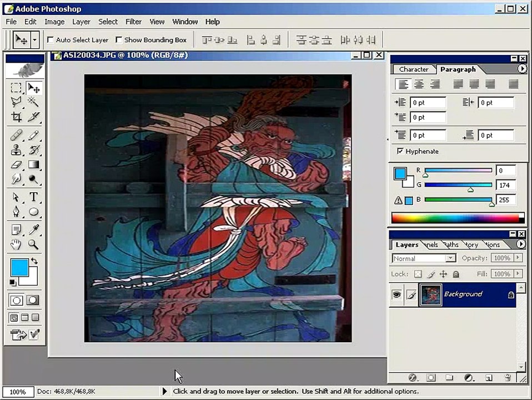Uncheck the Hyphenate checkbox
532x400 pixels.
(400, 151)
